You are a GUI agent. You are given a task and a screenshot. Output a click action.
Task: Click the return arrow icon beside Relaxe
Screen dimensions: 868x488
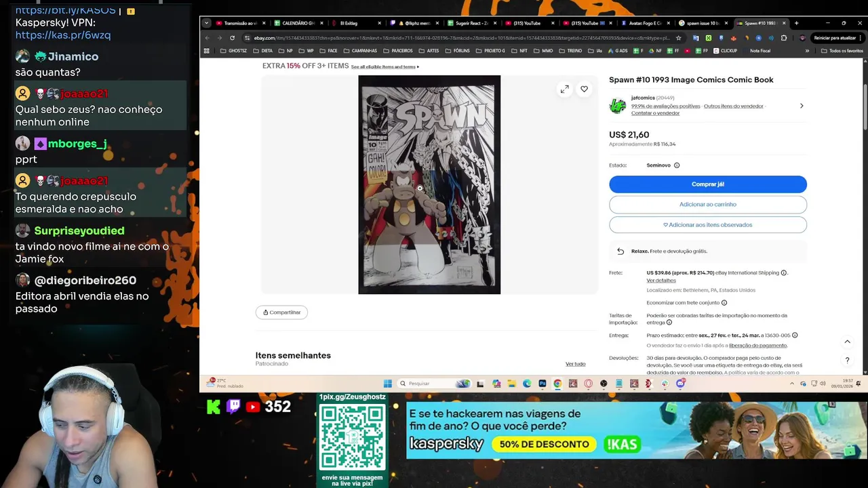tap(620, 251)
